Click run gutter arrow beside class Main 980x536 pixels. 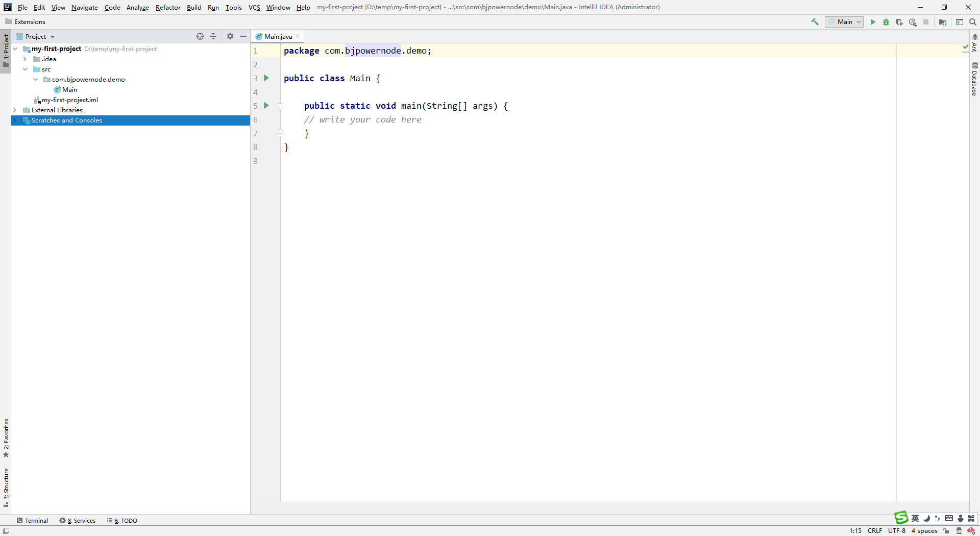(x=266, y=78)
